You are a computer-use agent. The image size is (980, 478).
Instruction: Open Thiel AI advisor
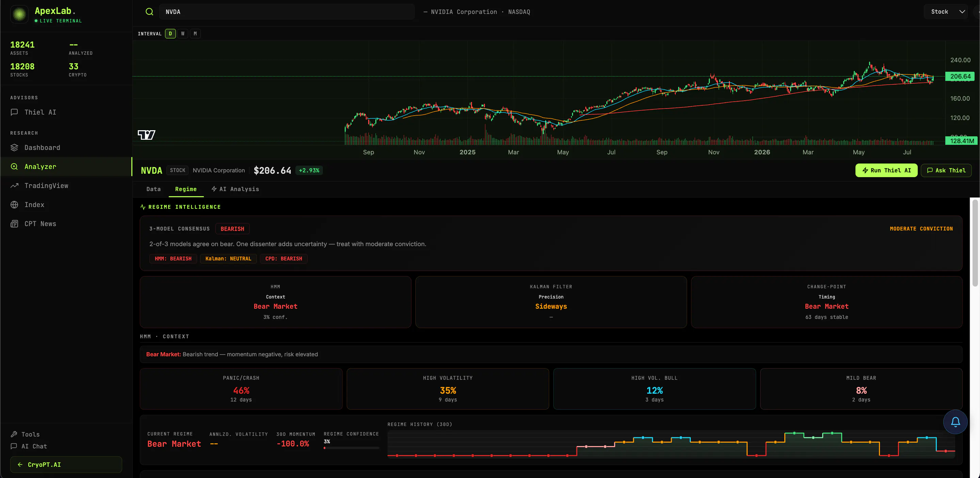coord(66,112)
